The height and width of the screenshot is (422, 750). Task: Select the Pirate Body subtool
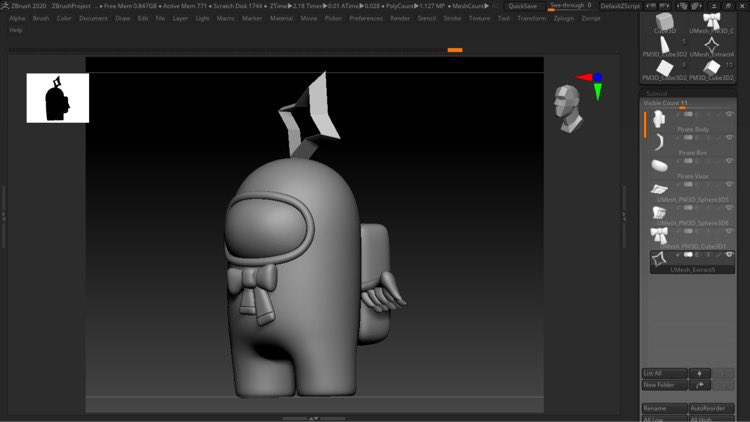691,121
